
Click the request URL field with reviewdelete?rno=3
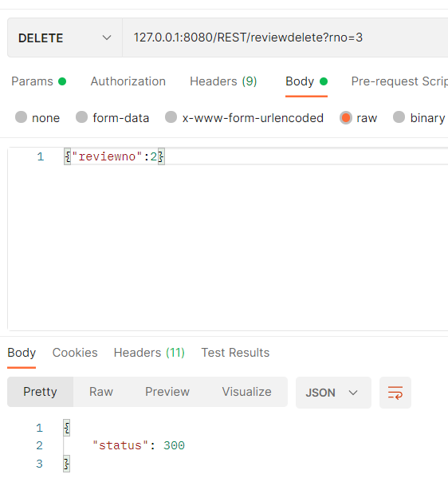tap(285, 38)
